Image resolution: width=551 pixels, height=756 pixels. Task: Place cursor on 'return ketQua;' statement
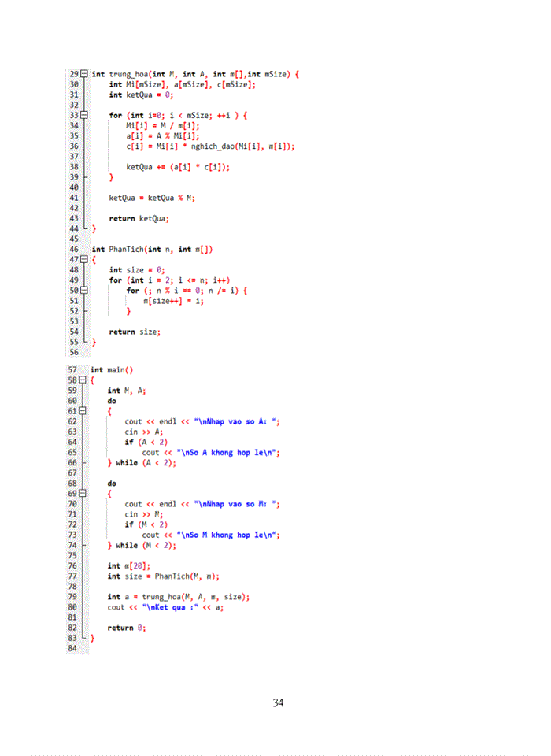(x=139, y=218)
